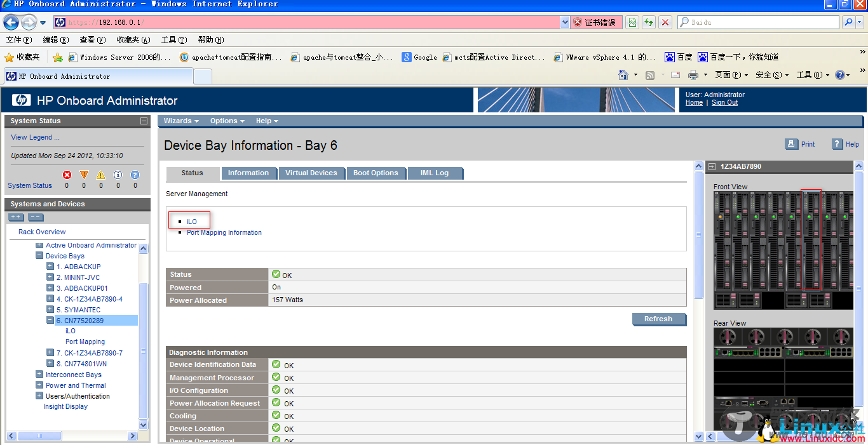This screenshot has height=445, width=868.
Task: Select Rack Overview in the tree
Action: [42, 232]
